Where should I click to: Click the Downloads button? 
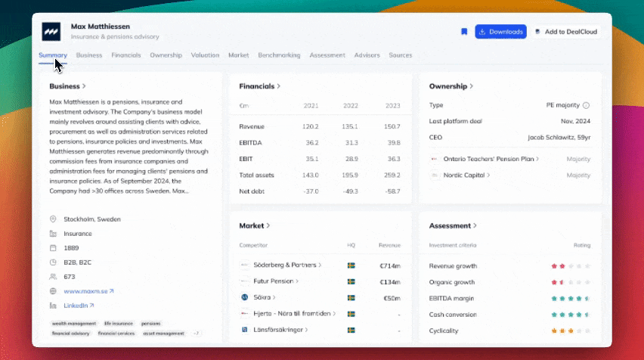pos(500,32)
